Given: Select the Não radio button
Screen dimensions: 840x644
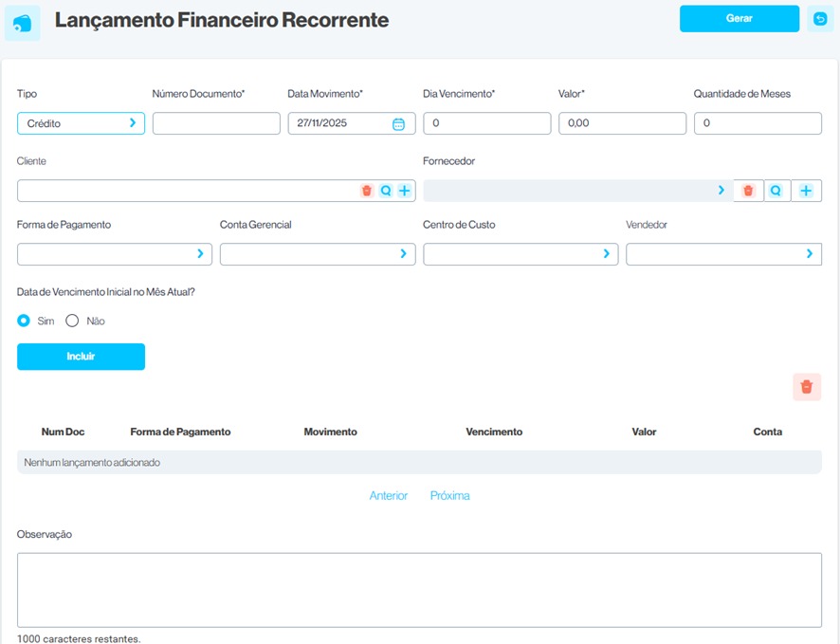Looking at the screenshot, I should [x=72, y=321].
